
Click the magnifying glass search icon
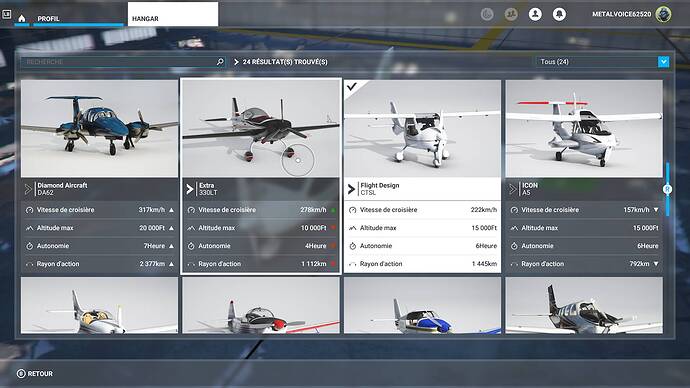click(220, 62)
